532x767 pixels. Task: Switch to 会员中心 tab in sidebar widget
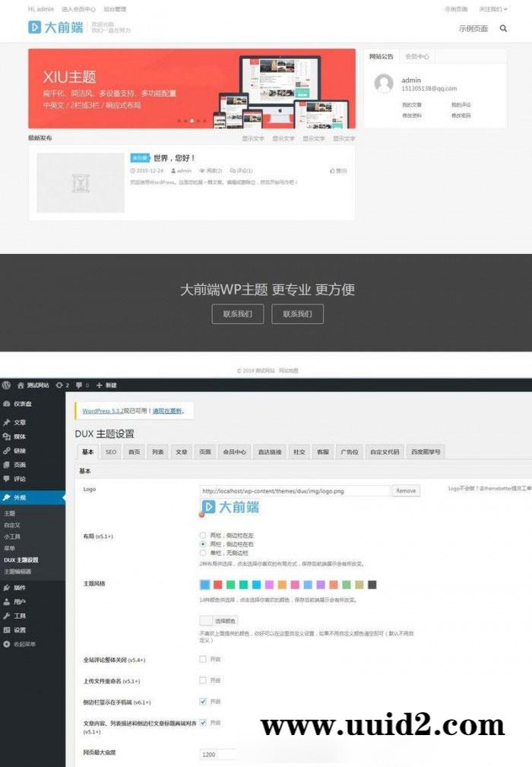417,57
